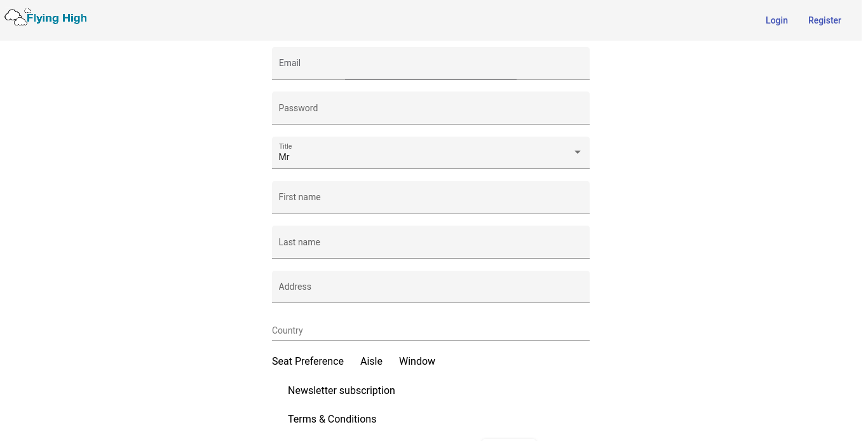
Task: Click the small Title field label
Action: click(285, 146)
